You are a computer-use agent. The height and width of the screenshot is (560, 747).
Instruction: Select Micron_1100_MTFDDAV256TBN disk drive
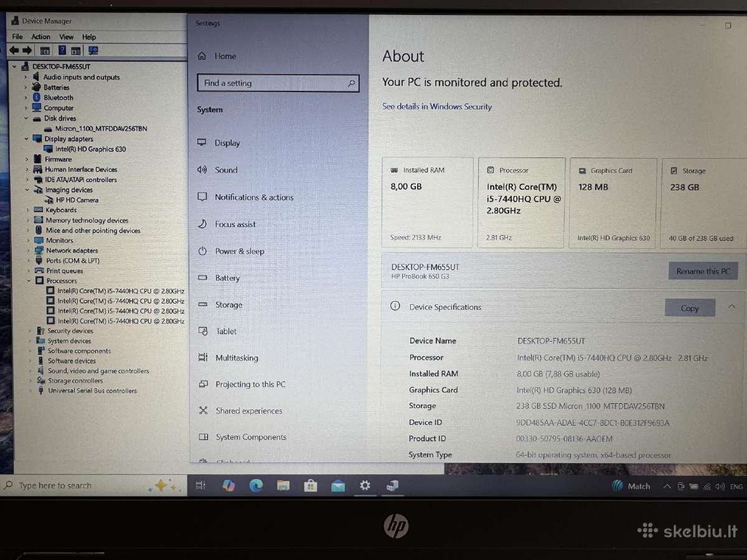pos(101,129)
